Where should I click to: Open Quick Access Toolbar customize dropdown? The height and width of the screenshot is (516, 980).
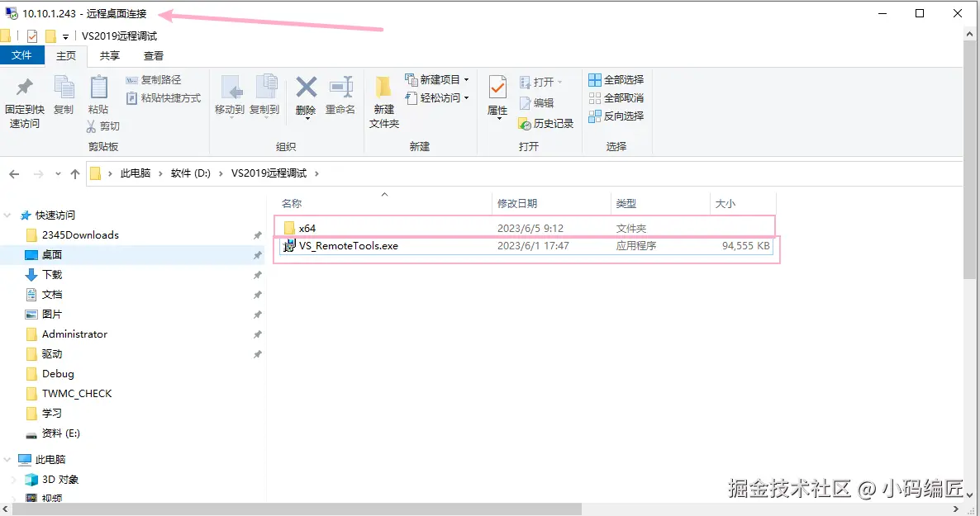pyautogui.click(x=65, y=37)
